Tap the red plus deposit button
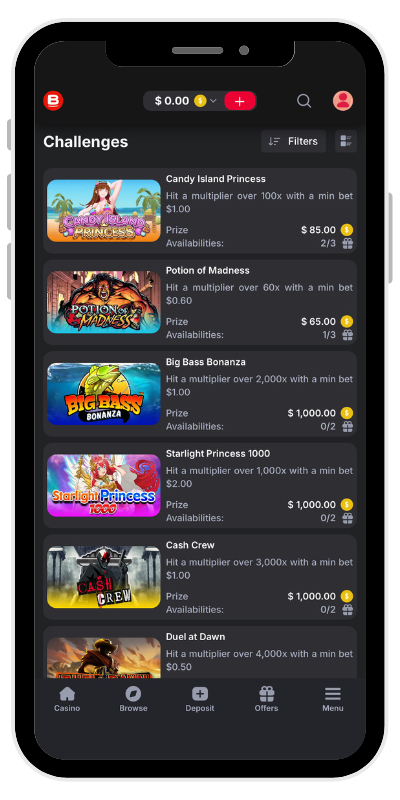The image size is (400, 800). [x=240, y=101]
